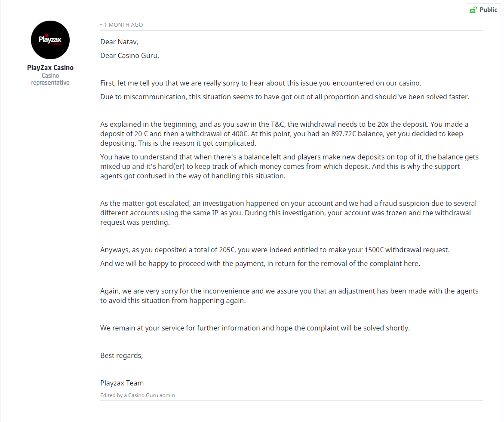Click the paragraph starting You have to understand

click(289, 166)
